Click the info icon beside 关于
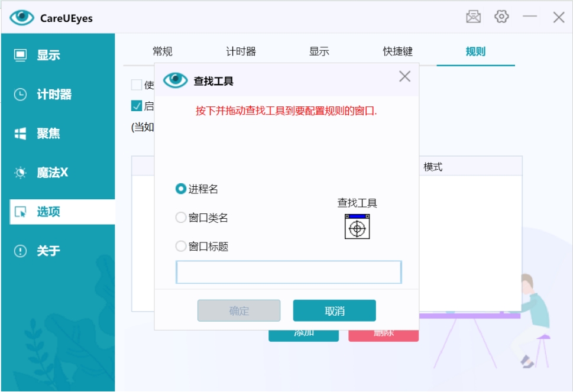 point(20,251)
